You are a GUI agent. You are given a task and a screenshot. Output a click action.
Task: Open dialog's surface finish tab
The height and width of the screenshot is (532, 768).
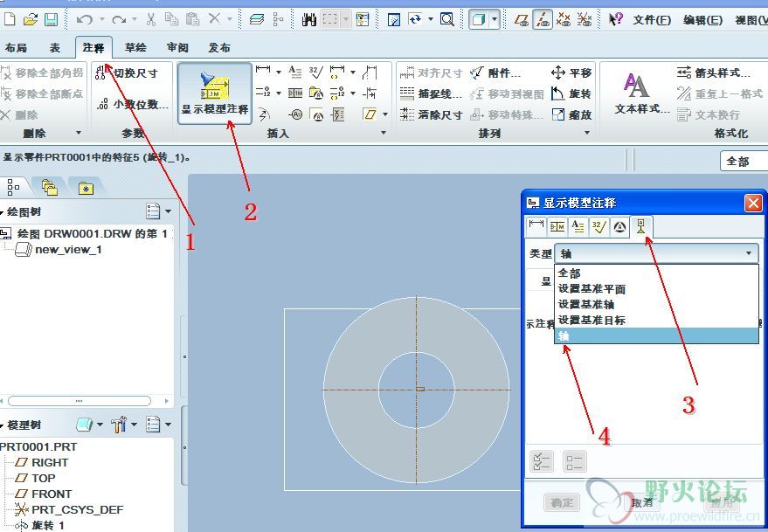598,226
